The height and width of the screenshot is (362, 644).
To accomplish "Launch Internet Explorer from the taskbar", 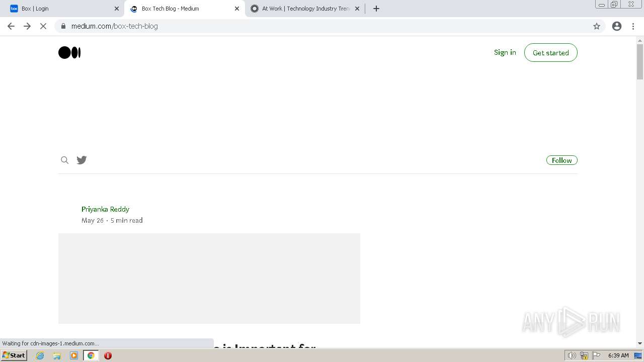I will (40, 355).
